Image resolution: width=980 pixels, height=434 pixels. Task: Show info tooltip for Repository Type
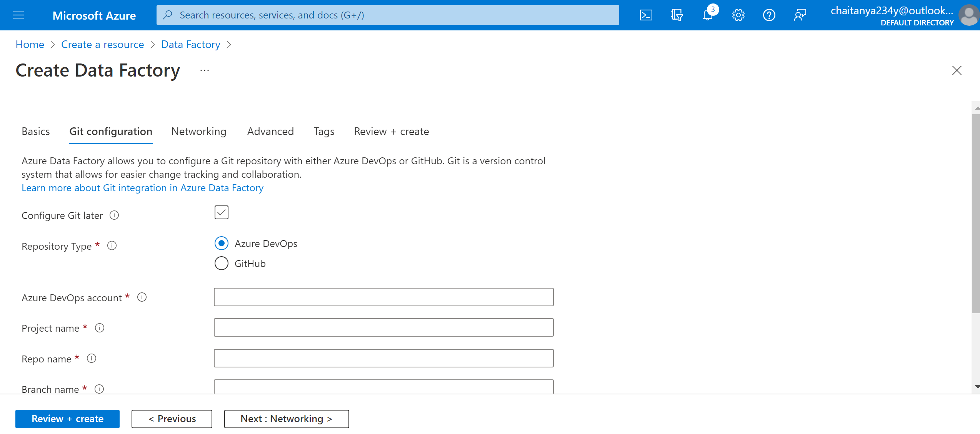click(112, 245)
